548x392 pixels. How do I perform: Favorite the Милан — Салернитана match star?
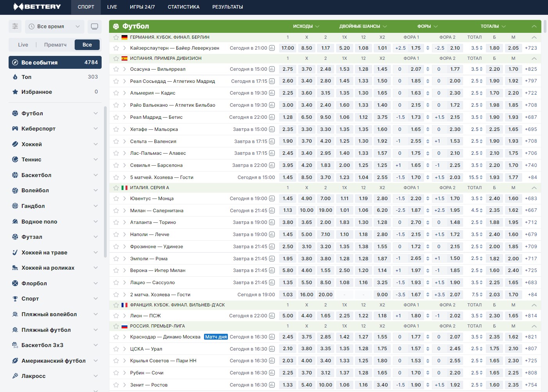point(116,211)
